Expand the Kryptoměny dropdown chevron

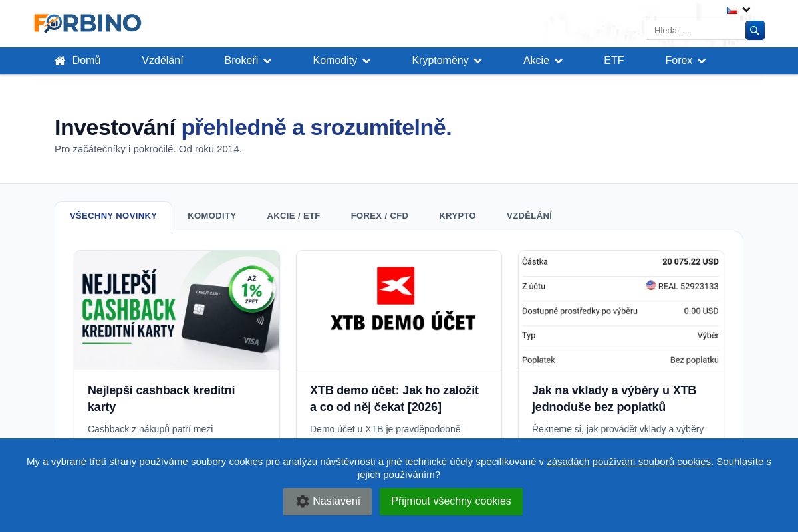pos(477,61)
